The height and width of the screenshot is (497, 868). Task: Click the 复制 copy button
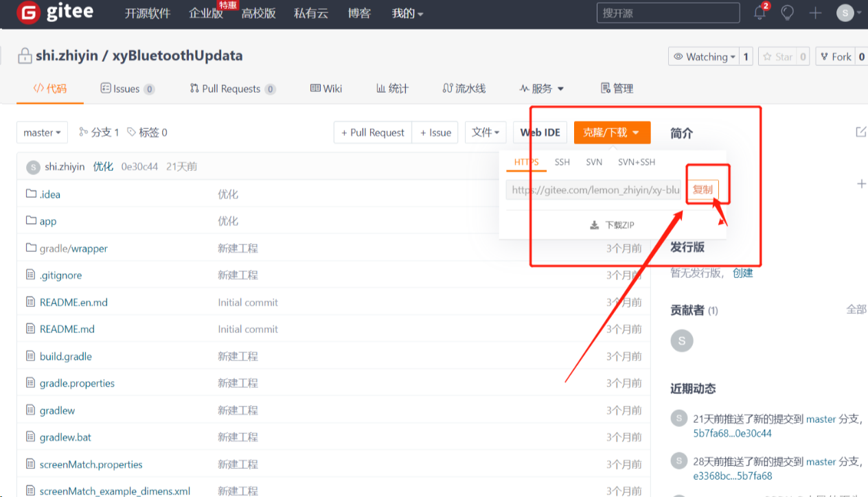(703, 189)
